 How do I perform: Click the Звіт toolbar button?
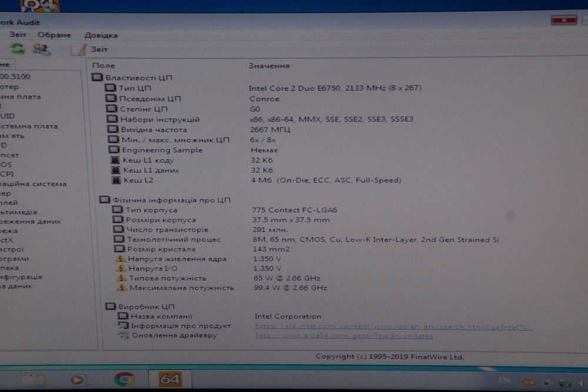pos(89,49)
